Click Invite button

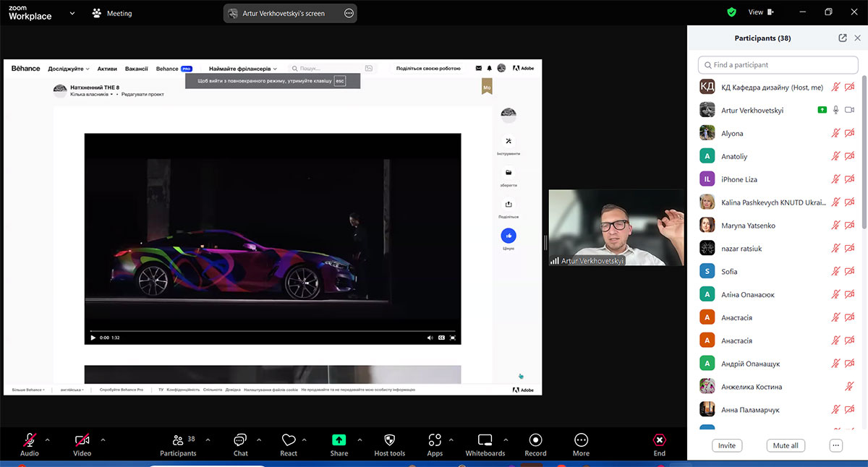[727, 445]
